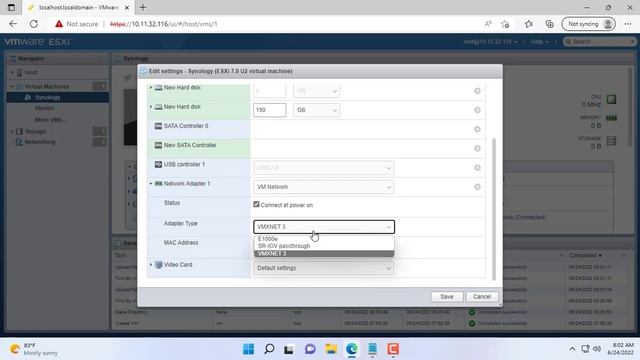640x360 pixels.
Task: Open Microsoft Edge from taskbar
Action: click(x=352, y=349)
